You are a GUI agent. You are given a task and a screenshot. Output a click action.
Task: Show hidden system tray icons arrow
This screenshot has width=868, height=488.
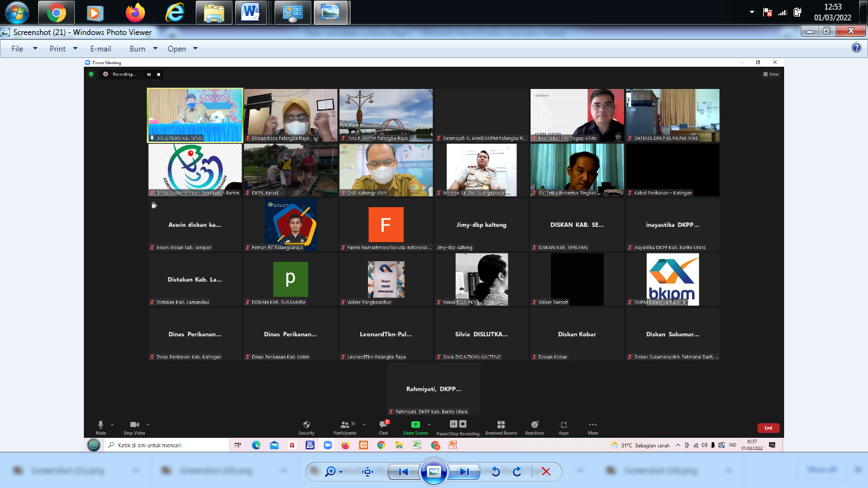click(752, 12)
